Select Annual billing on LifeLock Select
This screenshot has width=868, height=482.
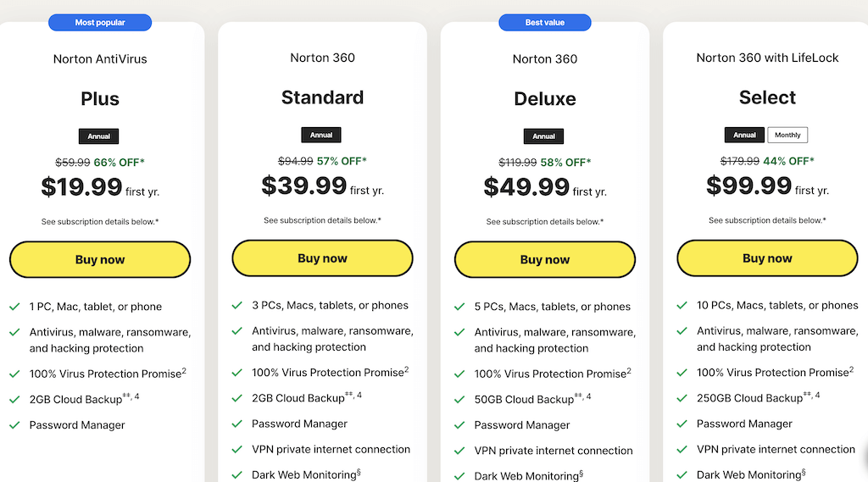point(744,135)
